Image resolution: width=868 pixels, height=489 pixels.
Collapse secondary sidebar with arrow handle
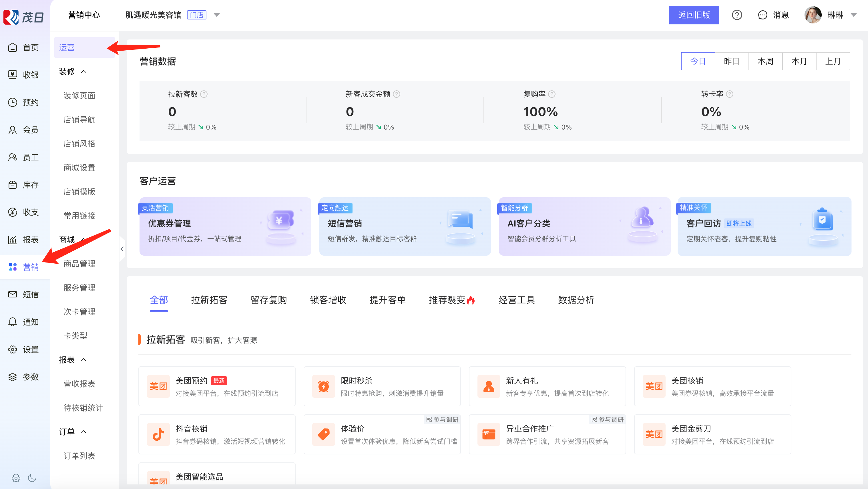coord(122,249)
